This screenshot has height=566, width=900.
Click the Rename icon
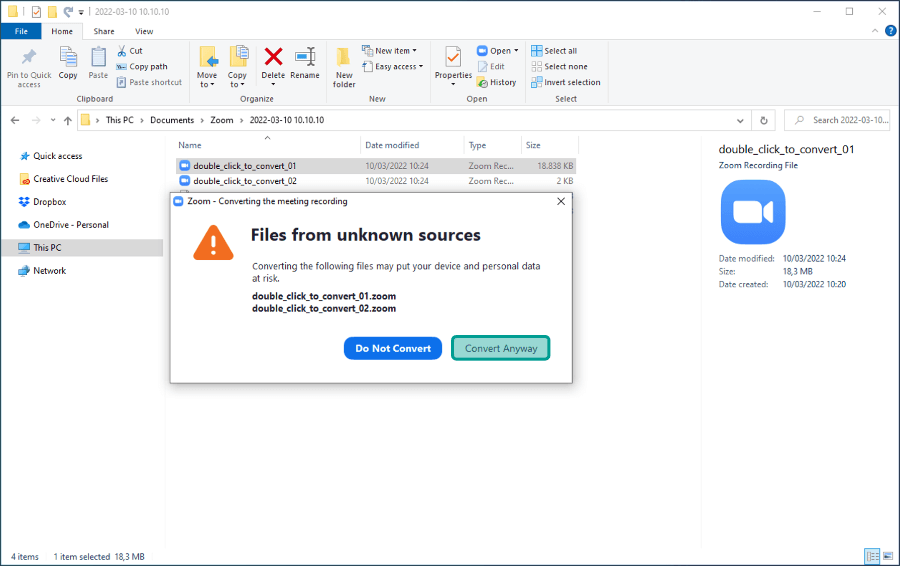click(305, 57)
